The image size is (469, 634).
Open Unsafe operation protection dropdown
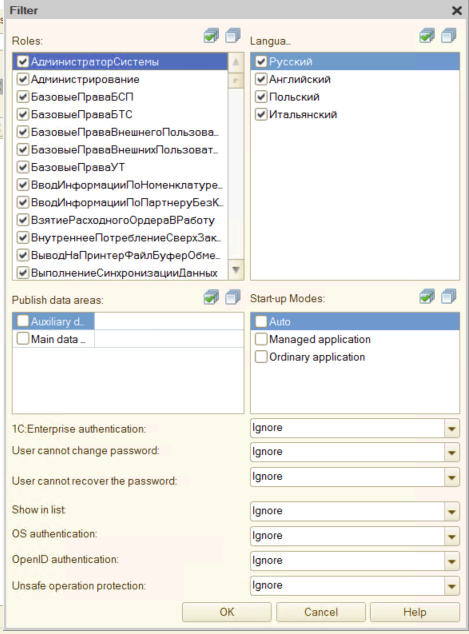click(x=452, y=586)
